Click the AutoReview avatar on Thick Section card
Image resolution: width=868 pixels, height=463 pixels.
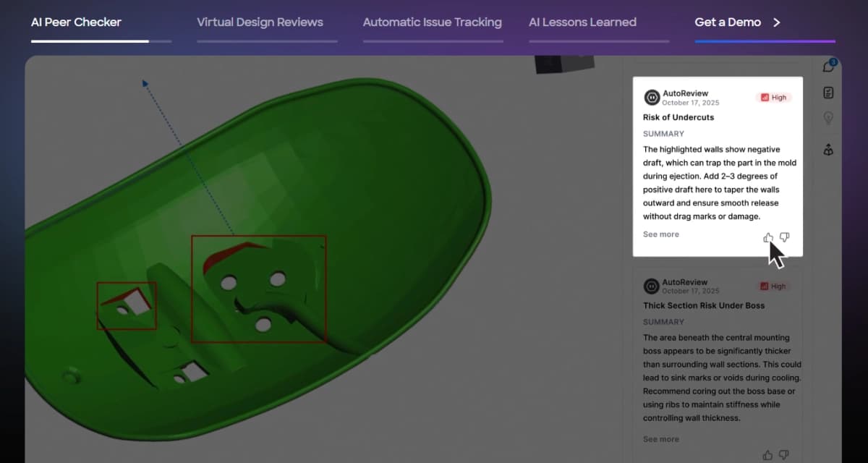652,286
